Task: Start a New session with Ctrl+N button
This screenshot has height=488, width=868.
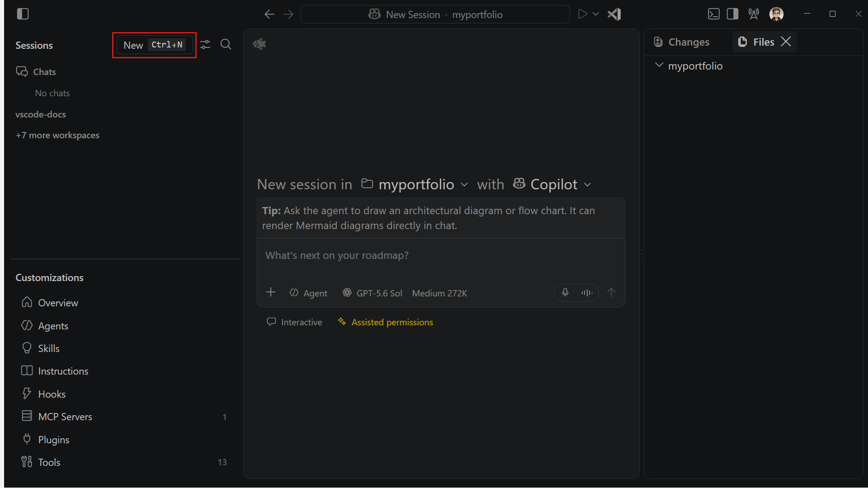Action: (x=154, y=45)
